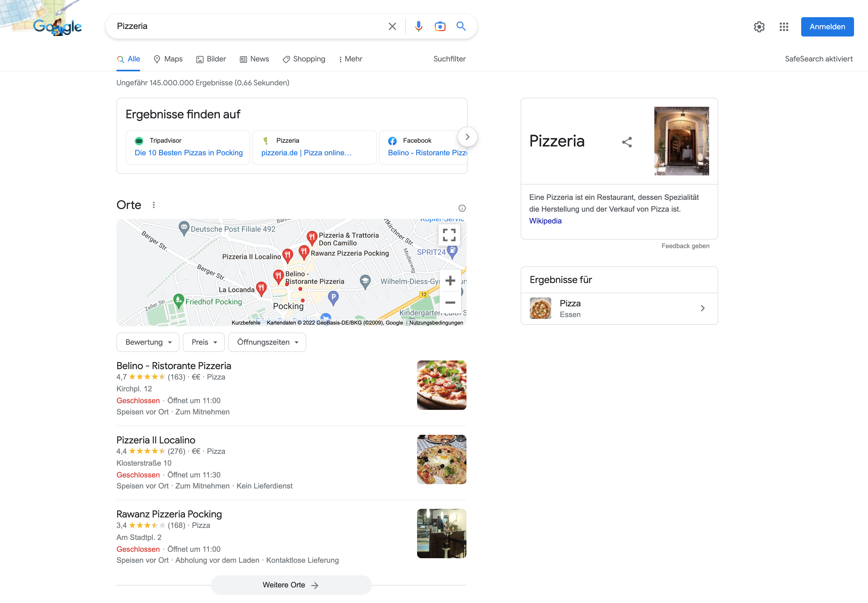The height and width of the screenshot is (603, 868).
Task: Open the Belino pizza photo thumbnail
Action: 442,385
